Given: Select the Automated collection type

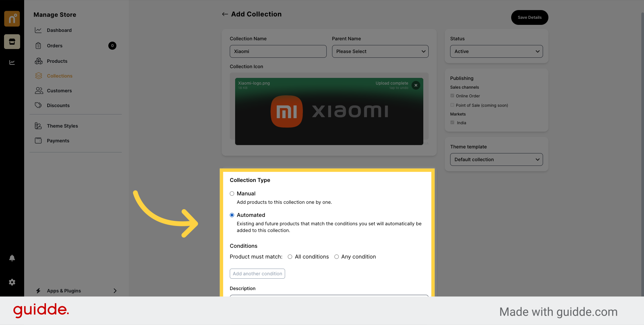Looking at the screenshot, I should (232, 215).
